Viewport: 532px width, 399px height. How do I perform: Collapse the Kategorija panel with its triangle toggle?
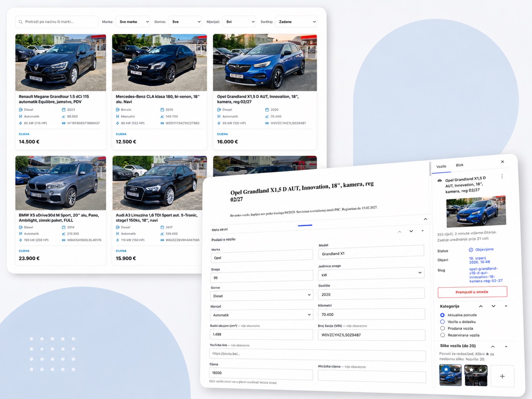[506, 306]
